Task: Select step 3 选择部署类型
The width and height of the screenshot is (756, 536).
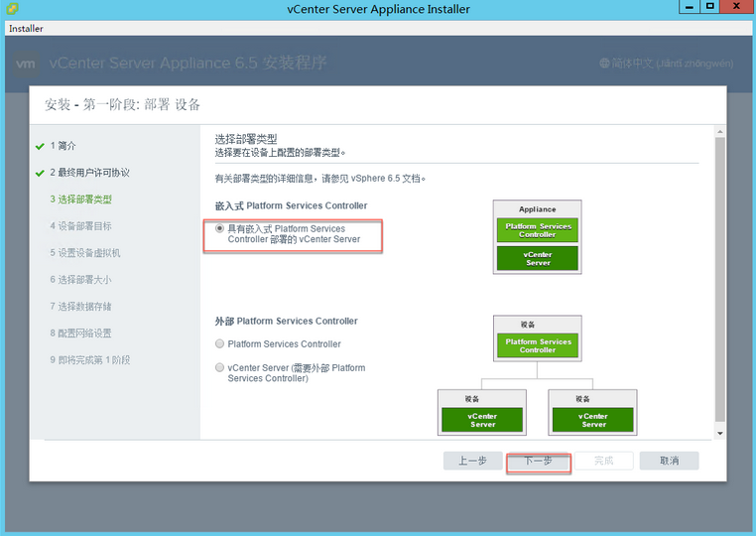Action: point(81,200)
